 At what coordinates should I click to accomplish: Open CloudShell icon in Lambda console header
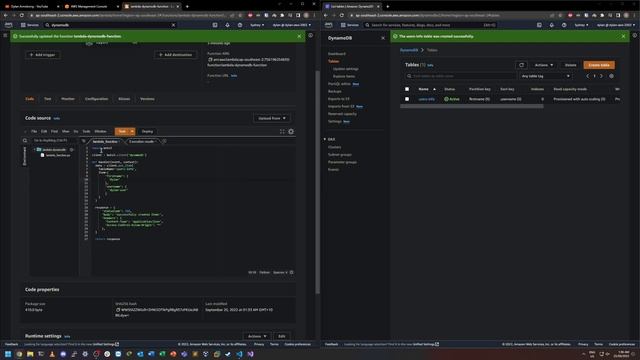click(215, 25)
